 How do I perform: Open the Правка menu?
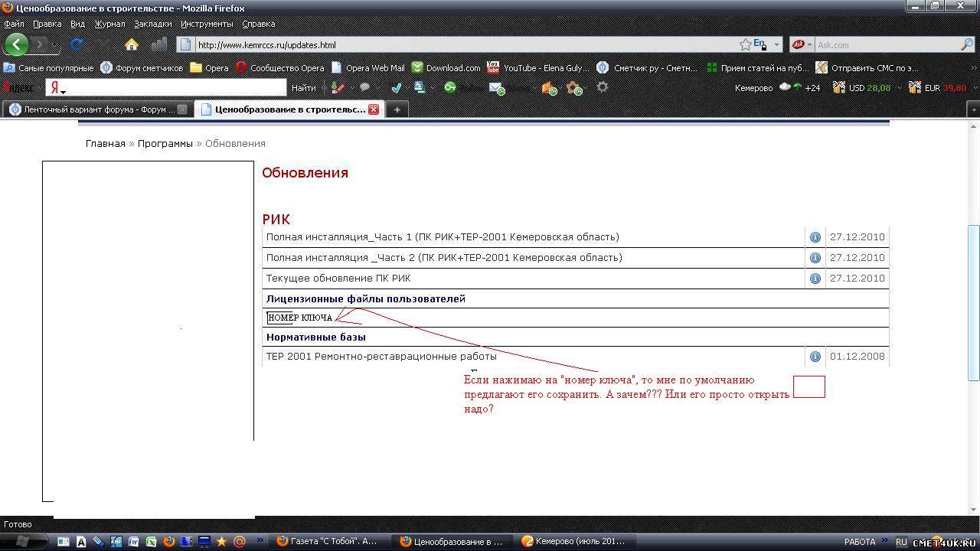(x=47, y=24)
